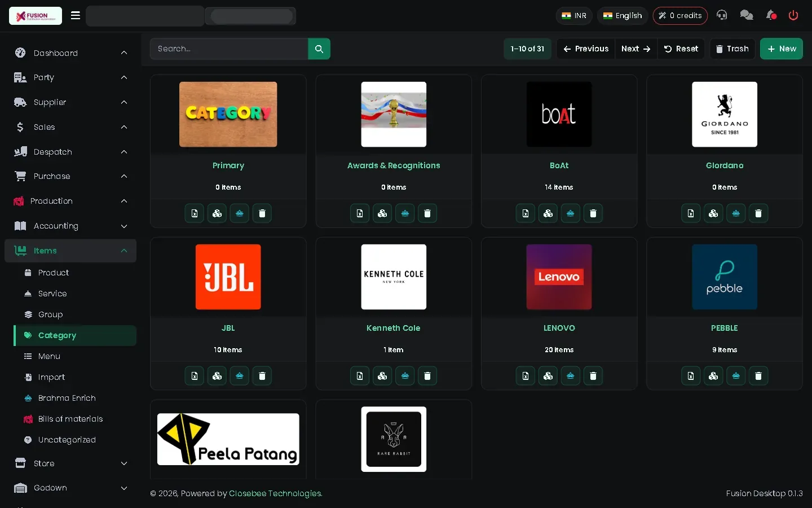Open the English language selector
The image size is (812, 508).
coord(623,16)
